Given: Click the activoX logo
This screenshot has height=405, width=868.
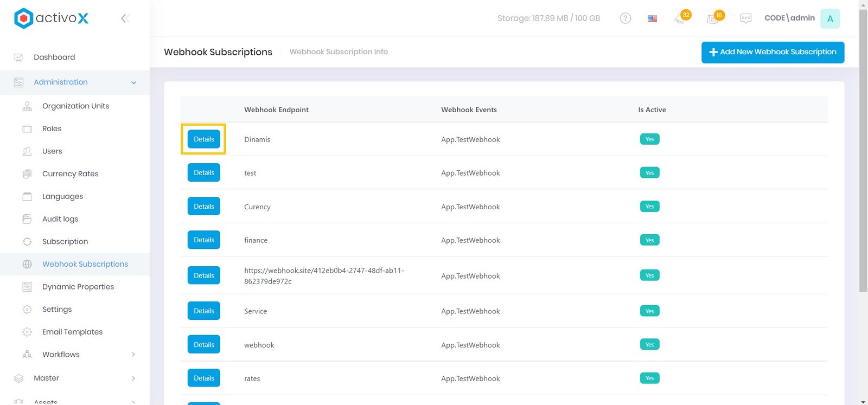Looking at the screenshot, I should (x=51, y=18).
